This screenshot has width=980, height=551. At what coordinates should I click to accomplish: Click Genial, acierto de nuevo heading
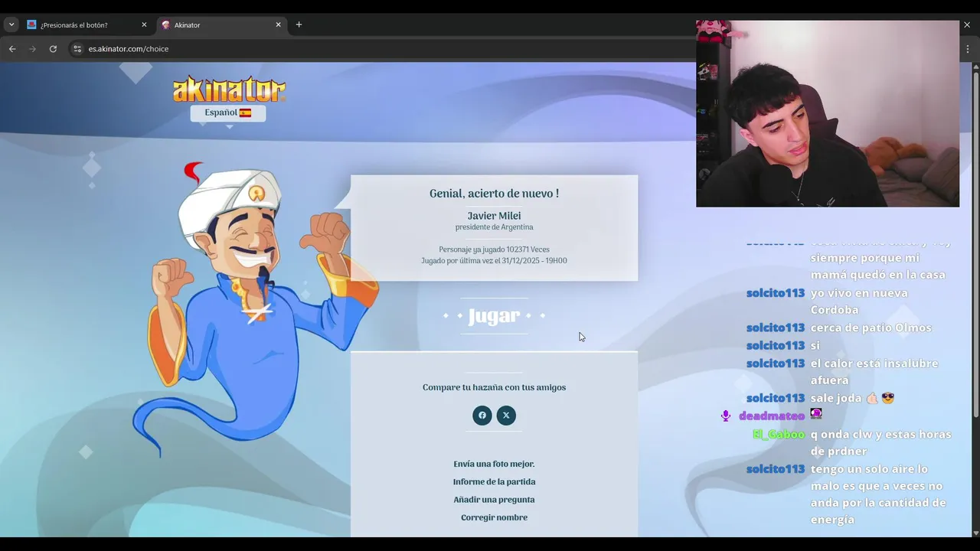pyautogui.click(x=494, y=194)
